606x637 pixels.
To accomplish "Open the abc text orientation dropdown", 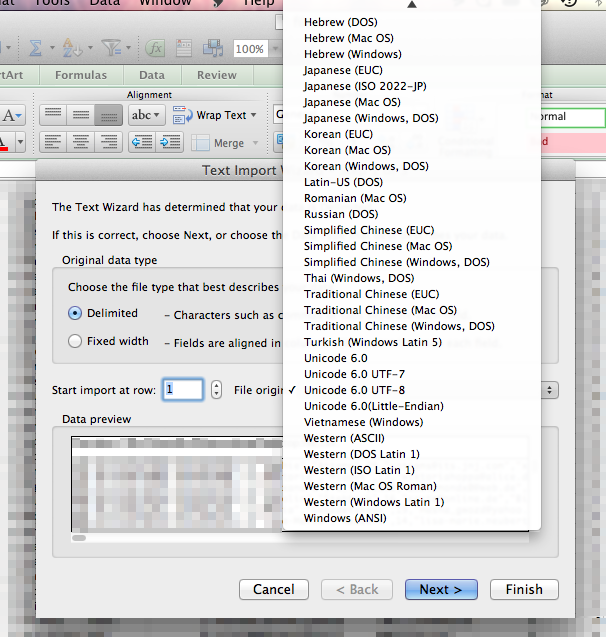I will [146, 115].
